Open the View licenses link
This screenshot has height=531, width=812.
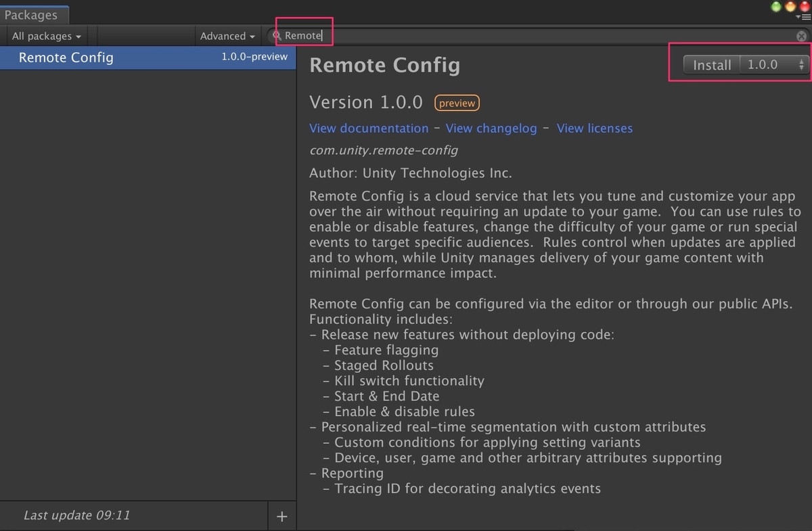click(594, 128)
